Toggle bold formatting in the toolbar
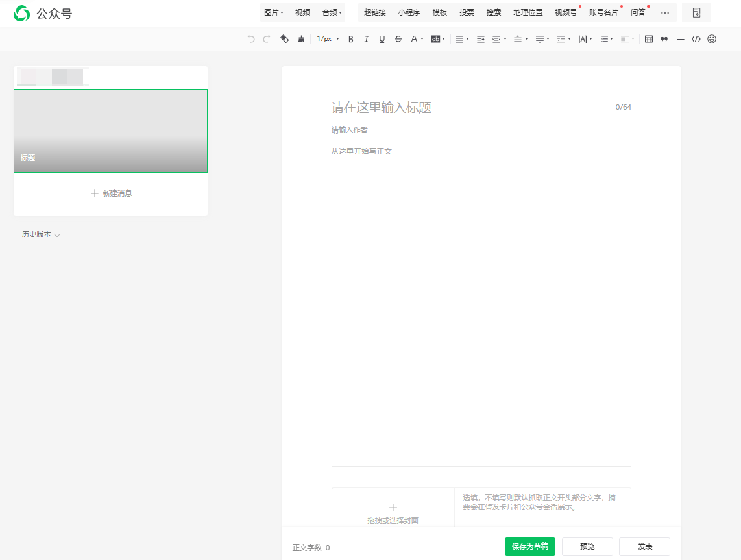741x560 pixels. pos(351,39)
